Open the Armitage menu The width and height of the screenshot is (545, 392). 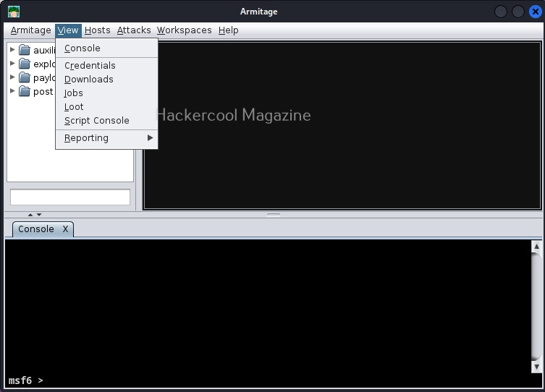(x=30, y=30)
